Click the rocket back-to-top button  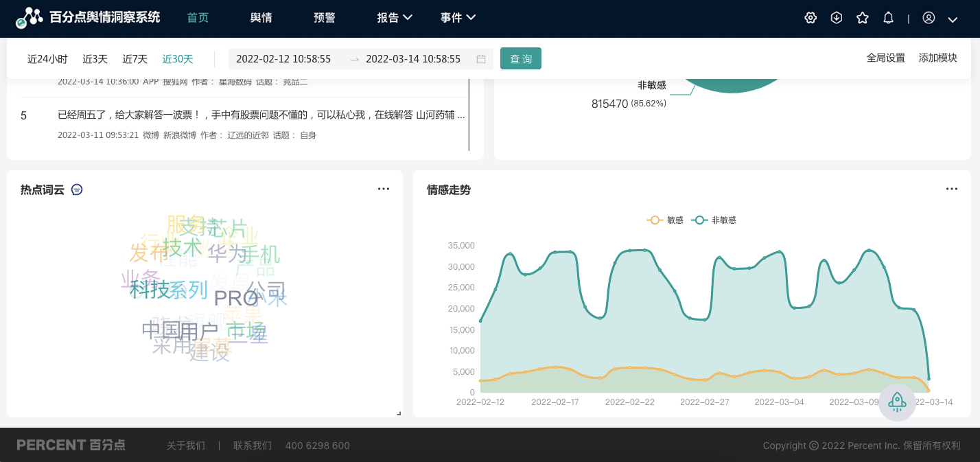pos(897,402)
